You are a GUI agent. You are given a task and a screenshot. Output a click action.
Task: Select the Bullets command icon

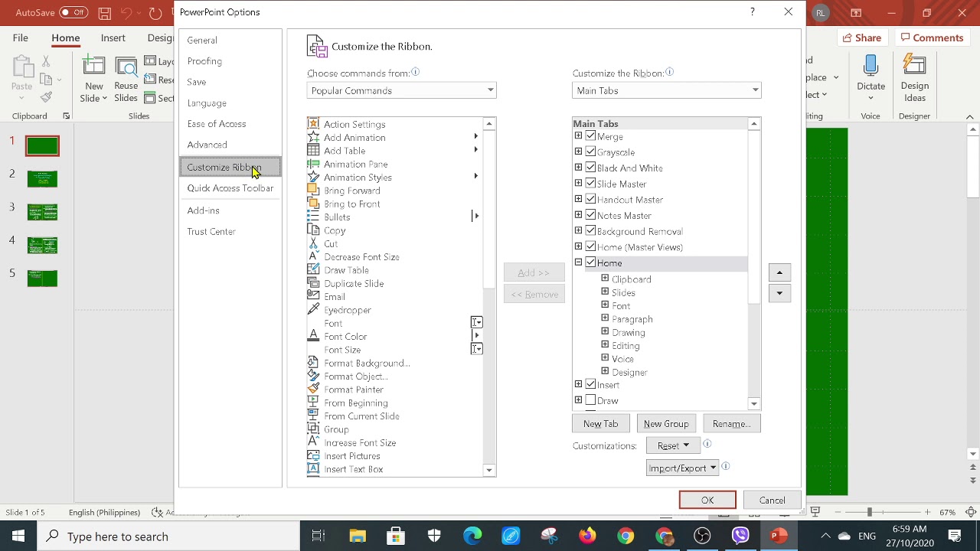(x=313, y=217)
